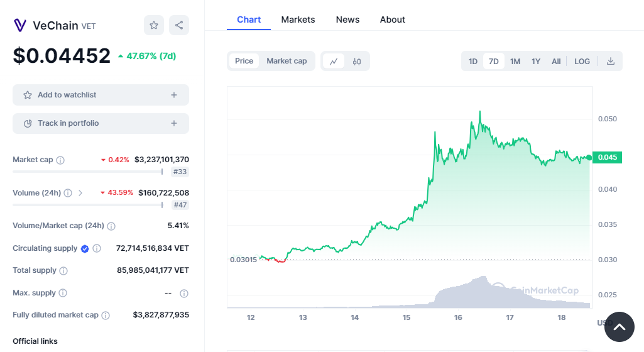The image size is (644, 352).
Task: Click the verified badge next to Circulating supply
Action: pyautogui.click(x=85, y=248)
